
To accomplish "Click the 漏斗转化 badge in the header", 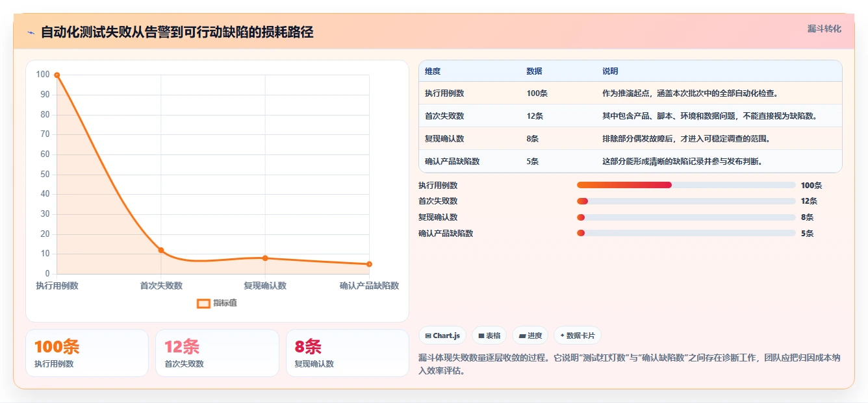I will tap(824, 29).
